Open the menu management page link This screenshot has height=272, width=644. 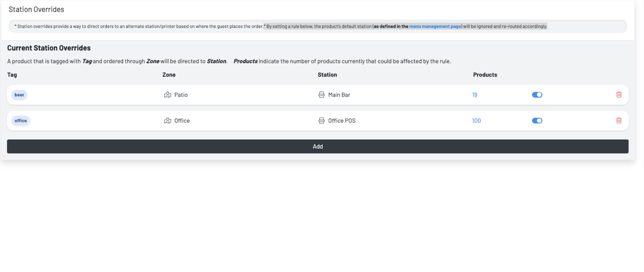(x=435, y=26)
